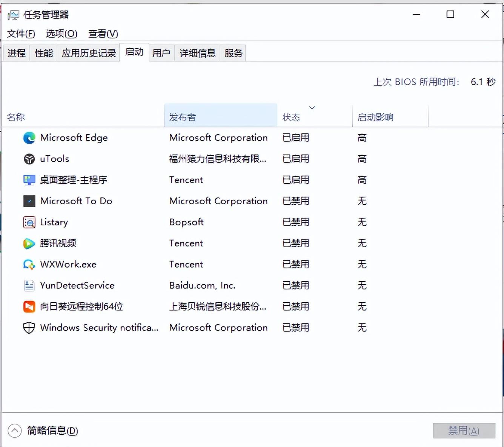Switch to the 详细信息 tab
This screenshot has width=504, height=447.
pos(197,53)
